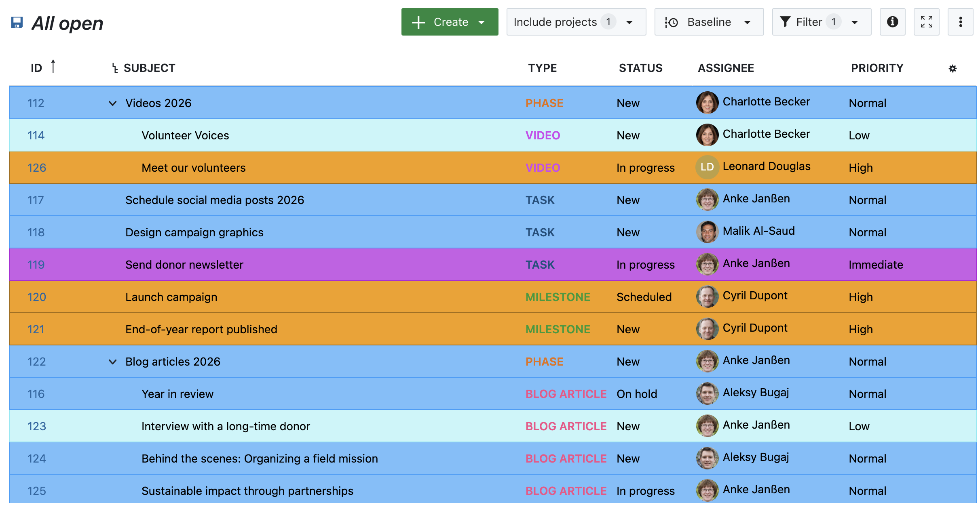Open the info panel via the info icon
The height and width of the screenshot is (509, 980).
893,22
